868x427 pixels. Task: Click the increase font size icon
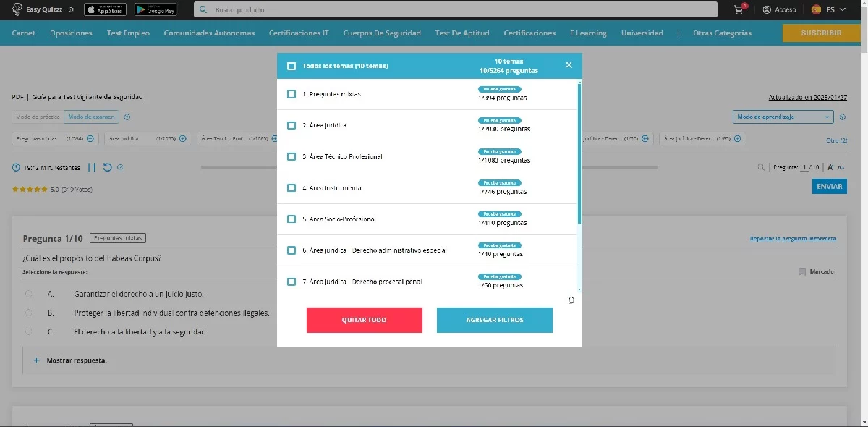point(831,167)
